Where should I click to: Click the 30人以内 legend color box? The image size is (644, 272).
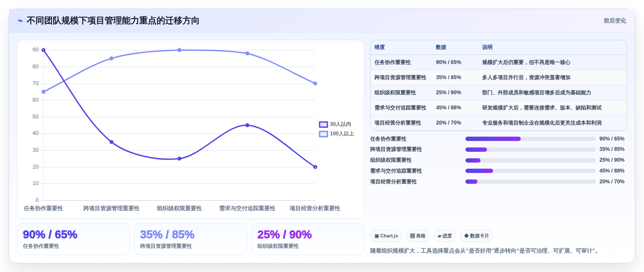tap(324, 125)
